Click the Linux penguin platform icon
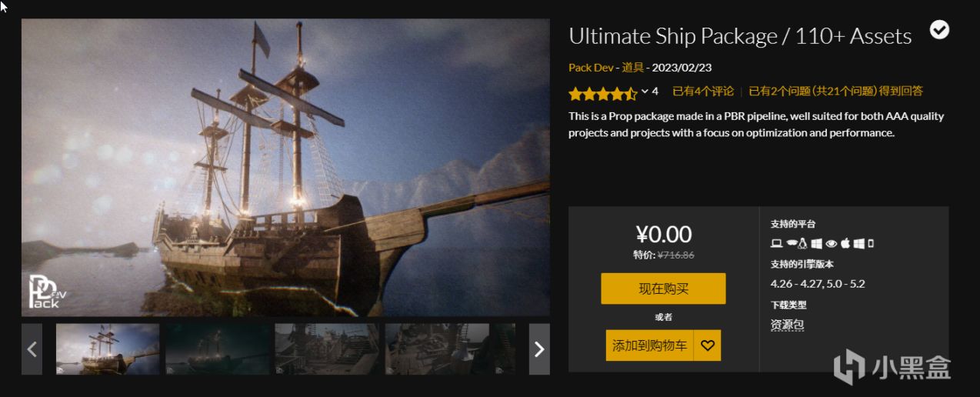Screen dimensions: 980x397 click(x=802, y=244)
